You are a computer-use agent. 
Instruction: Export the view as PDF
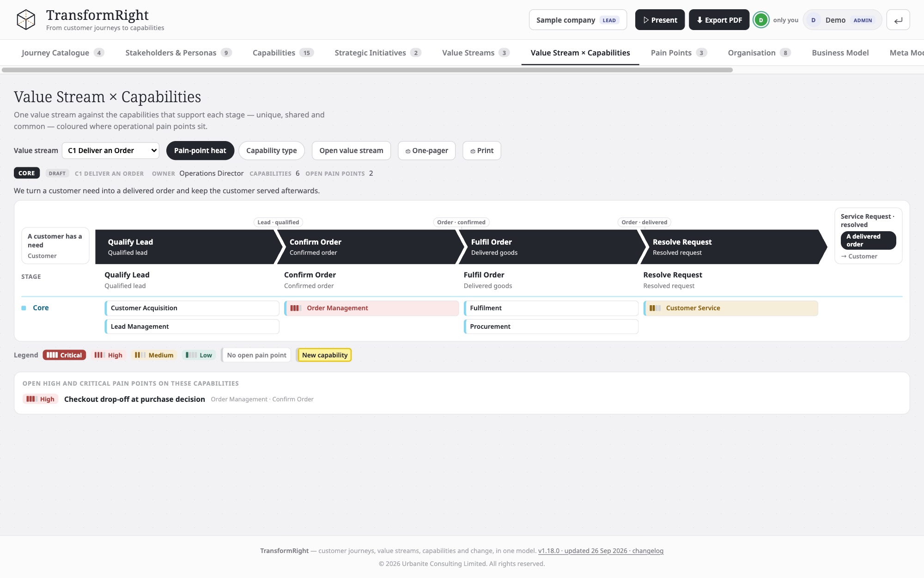(x=719, y=20)
